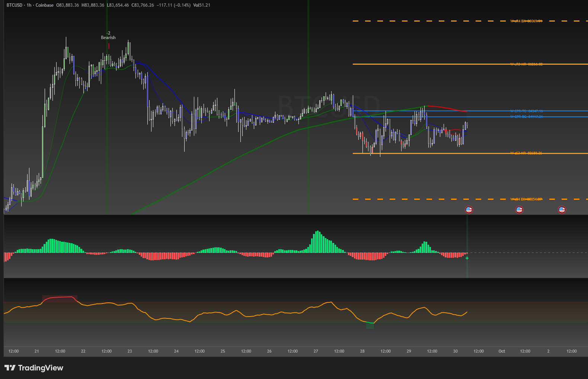Image resolution: width=588 pixels, height=379 pixels.
Task: Click the '27' date label on time axis
Action: coord(316,351)
